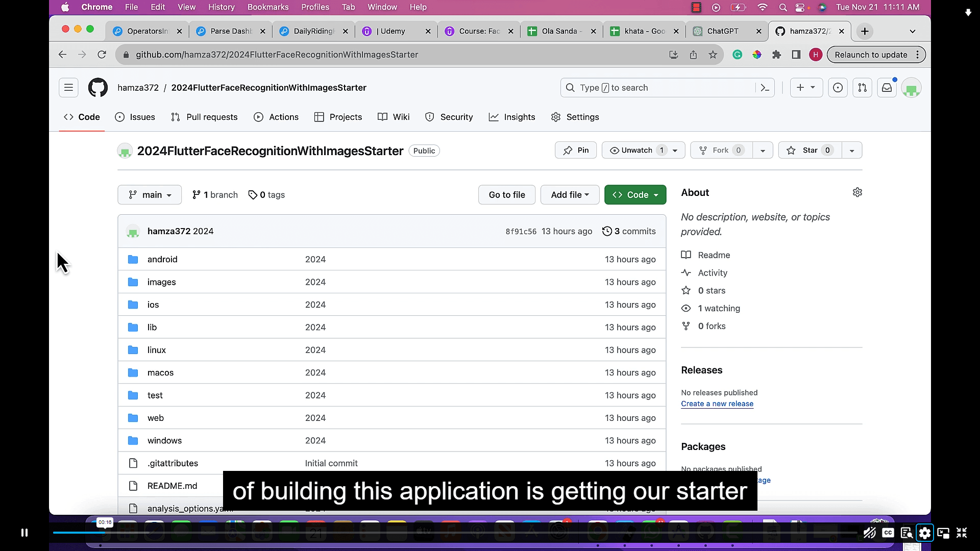
Task: Expand the Add file dropdown
Action: [x=569, y=194]
